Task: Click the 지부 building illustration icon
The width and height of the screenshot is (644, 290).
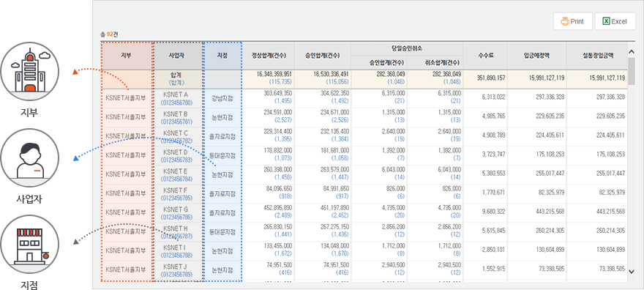Action: [29, 71]
